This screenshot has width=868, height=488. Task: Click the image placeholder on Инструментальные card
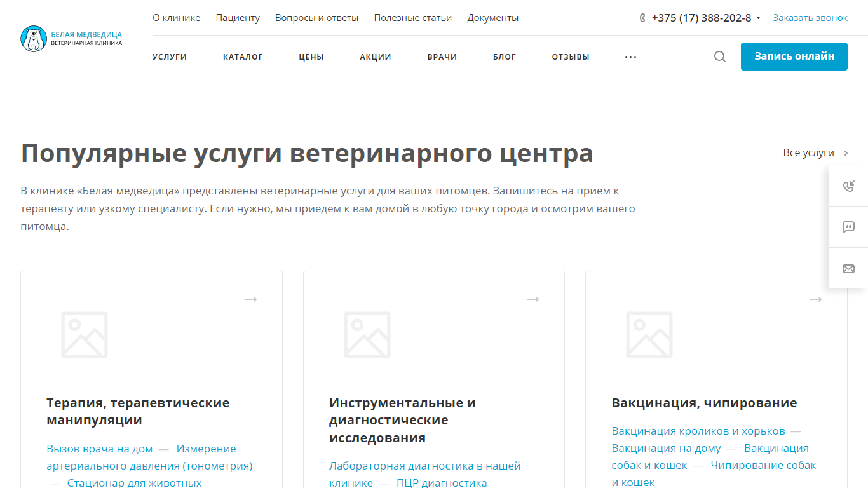367,335
